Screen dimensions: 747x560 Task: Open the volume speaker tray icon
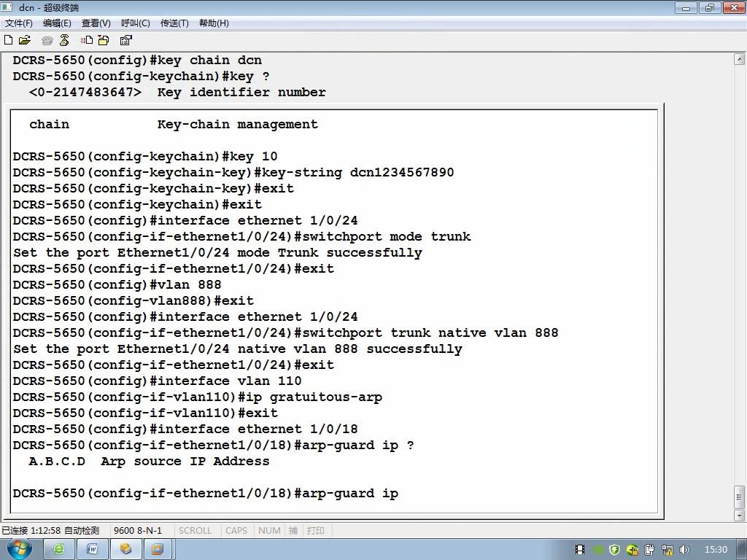(x=684, y=550)
